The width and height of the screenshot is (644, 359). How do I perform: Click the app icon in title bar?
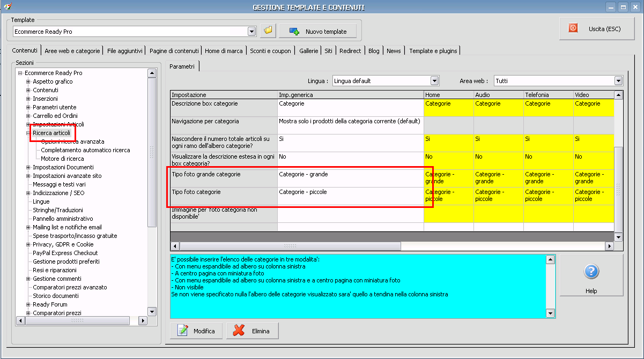point(8,7)
